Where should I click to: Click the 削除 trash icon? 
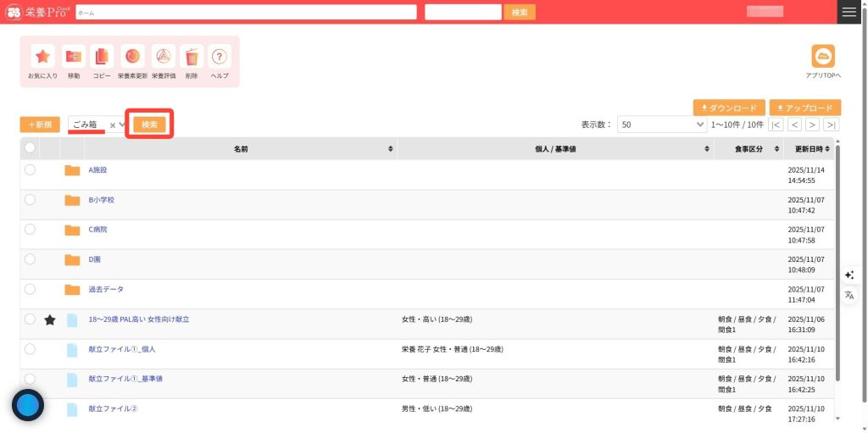[x=192, y=57]
